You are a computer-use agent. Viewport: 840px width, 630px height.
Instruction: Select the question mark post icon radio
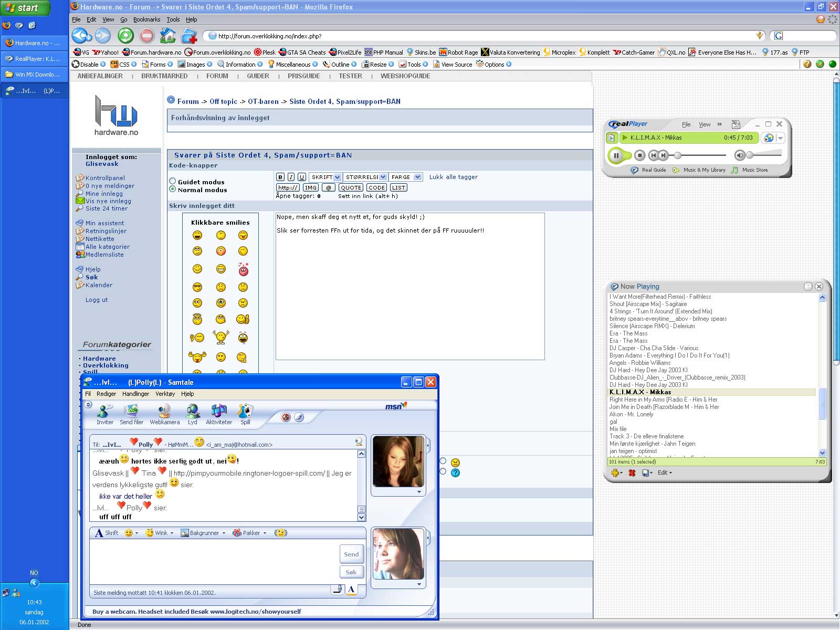pos(443,471)
